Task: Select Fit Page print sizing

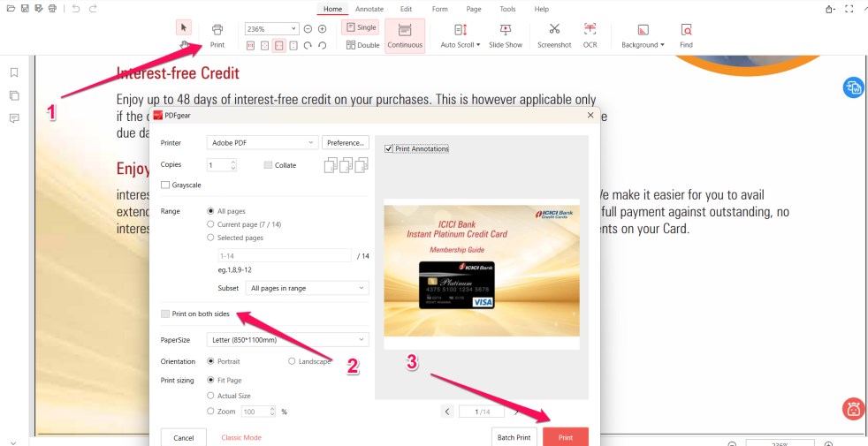Action: (210, 380)
